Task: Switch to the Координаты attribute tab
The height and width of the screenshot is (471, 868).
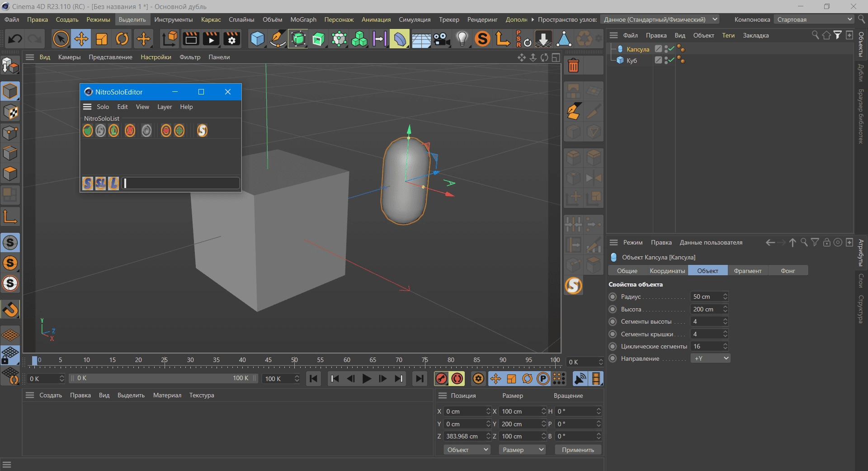Action: [x=667, y=271]
